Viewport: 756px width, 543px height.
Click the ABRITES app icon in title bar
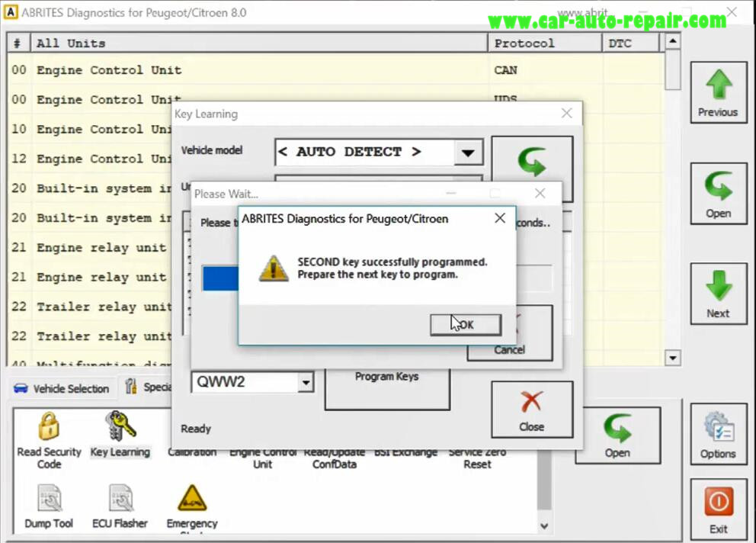(11, 12)
